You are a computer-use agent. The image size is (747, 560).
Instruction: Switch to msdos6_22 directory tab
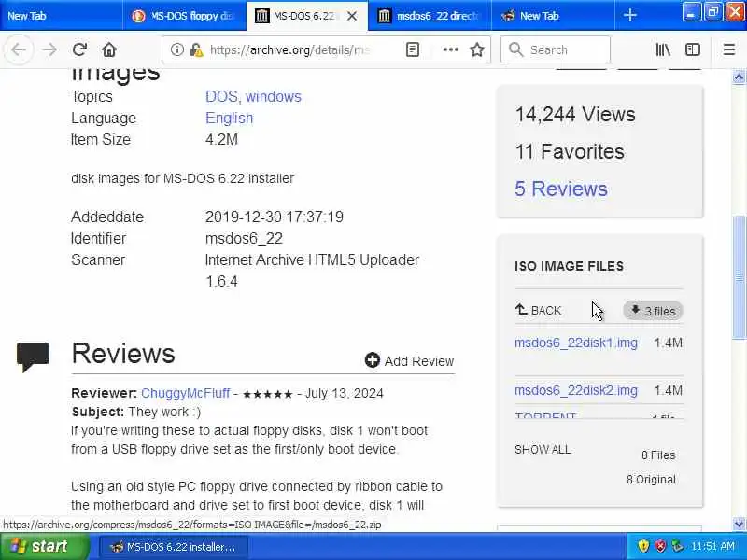pos(430,16)
